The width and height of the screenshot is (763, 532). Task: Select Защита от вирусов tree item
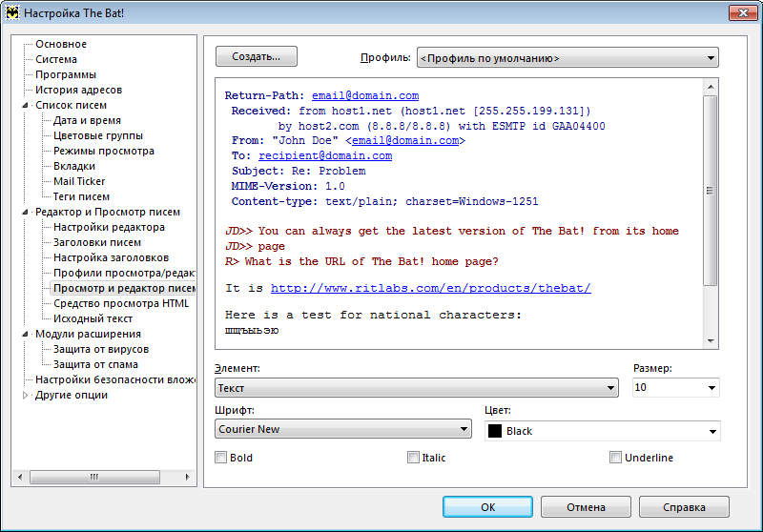(x=101, y=349)
